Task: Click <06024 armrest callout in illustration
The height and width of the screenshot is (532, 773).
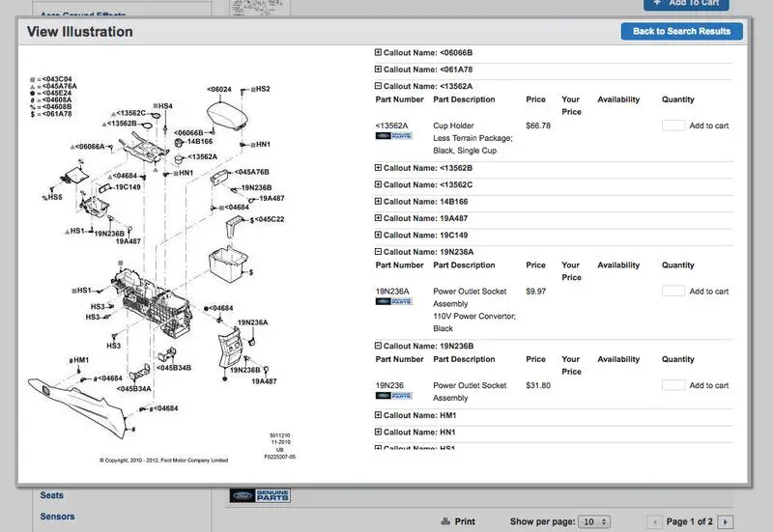Action: pyautogui.click(x=219, y=89)
